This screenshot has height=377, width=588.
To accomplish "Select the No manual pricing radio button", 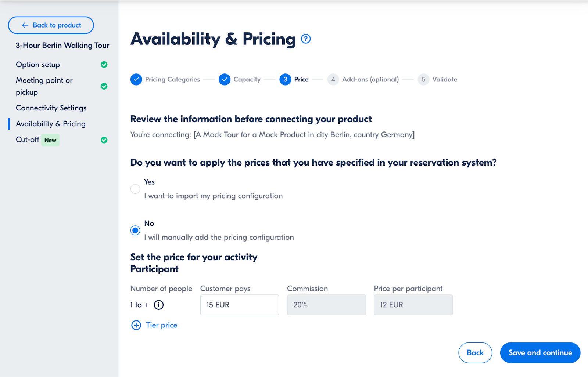I will (x=135, y=230).
